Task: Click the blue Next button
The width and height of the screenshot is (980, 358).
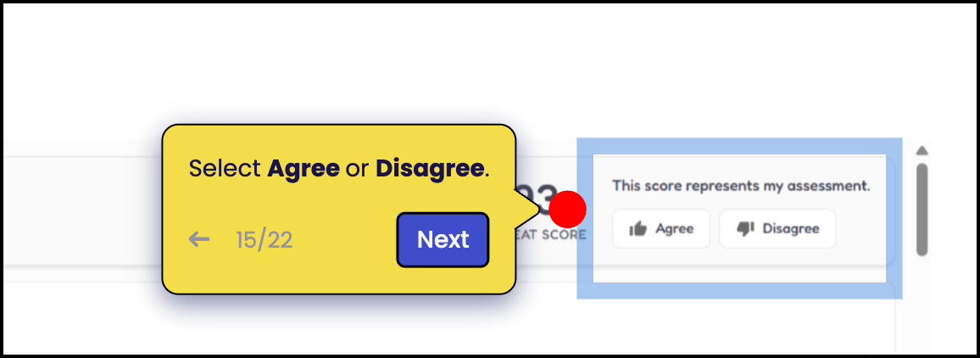Action: [x=443, y=240]
